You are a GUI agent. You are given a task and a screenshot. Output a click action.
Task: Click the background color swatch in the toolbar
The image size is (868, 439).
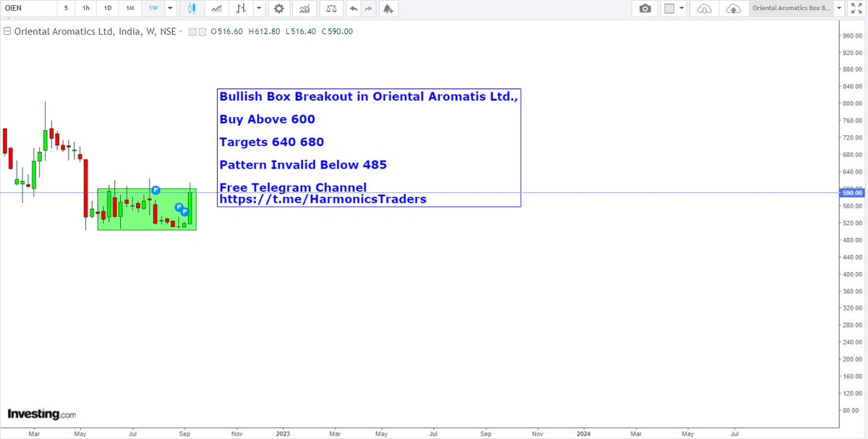pyautogui.click(x=669, y=8)
